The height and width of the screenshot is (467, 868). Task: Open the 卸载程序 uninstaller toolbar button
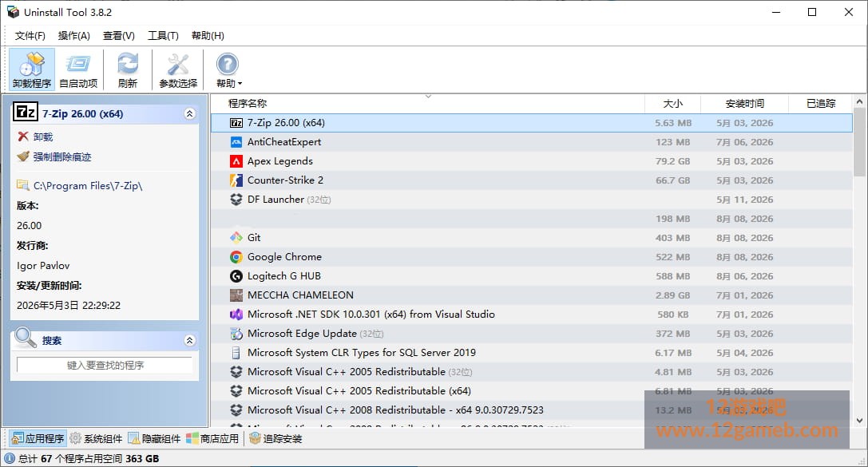32,69
